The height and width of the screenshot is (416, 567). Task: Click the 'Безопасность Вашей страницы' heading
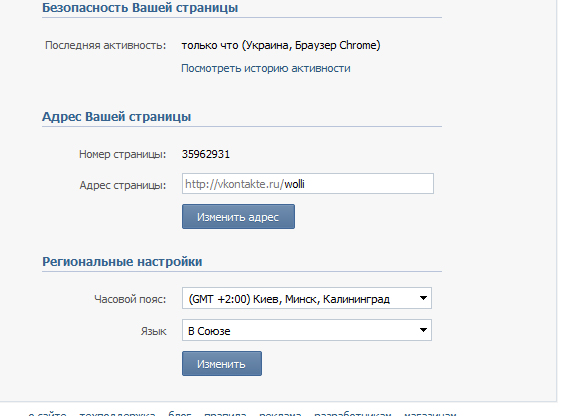click(x=140, y=8)
